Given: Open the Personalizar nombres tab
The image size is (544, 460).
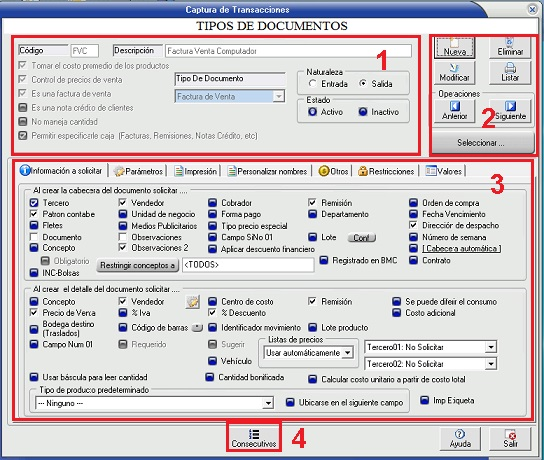Looking at the screenshot, I should pos(267,171).
